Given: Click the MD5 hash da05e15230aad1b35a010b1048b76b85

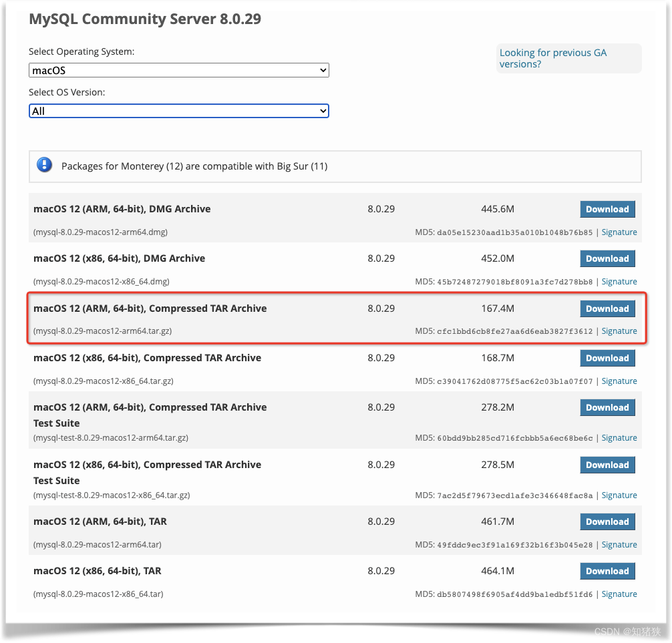Looking at the screenshot, I should 515,232.
